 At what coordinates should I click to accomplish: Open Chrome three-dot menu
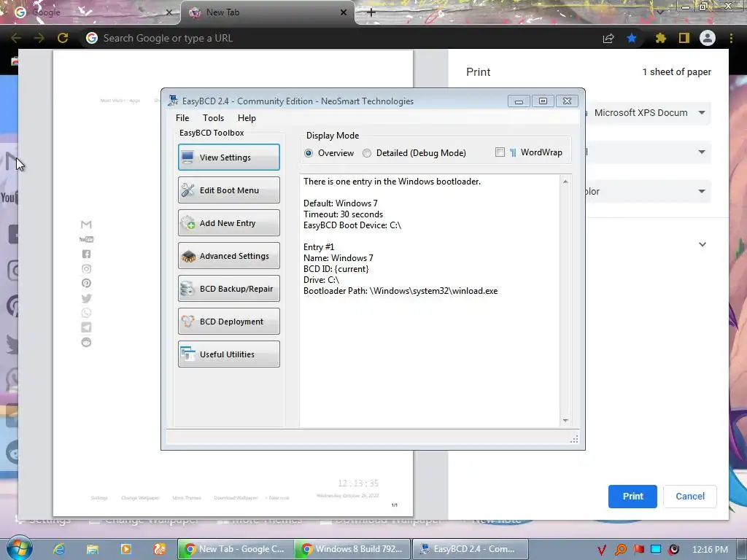(731, 38)
